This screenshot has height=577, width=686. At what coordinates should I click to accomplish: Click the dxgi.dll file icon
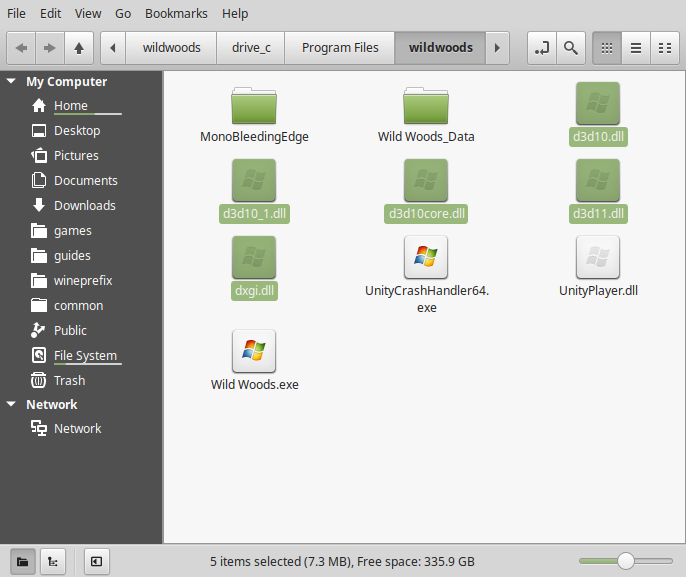click(254, 258)
